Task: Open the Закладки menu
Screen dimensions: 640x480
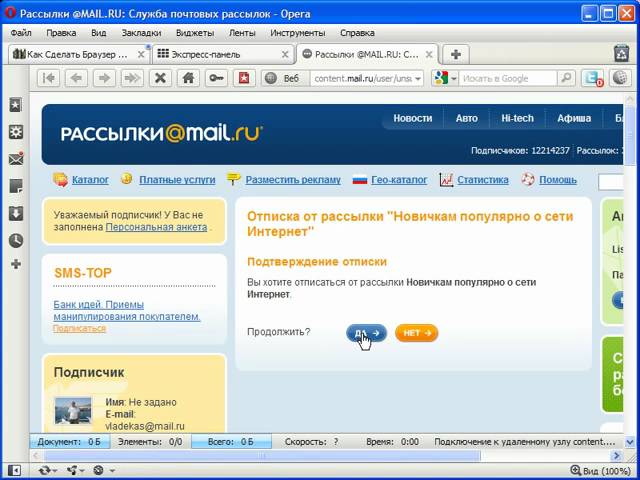Action: click(x=141, y=32)
